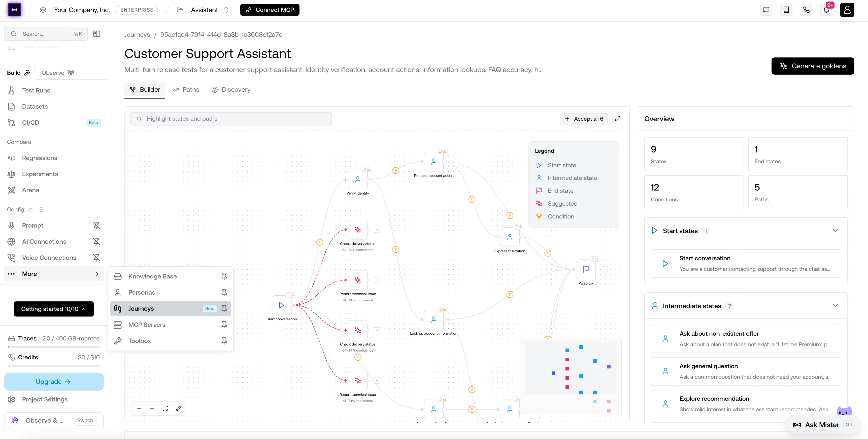Fit canvas view with the frame icon

(165, 408)
